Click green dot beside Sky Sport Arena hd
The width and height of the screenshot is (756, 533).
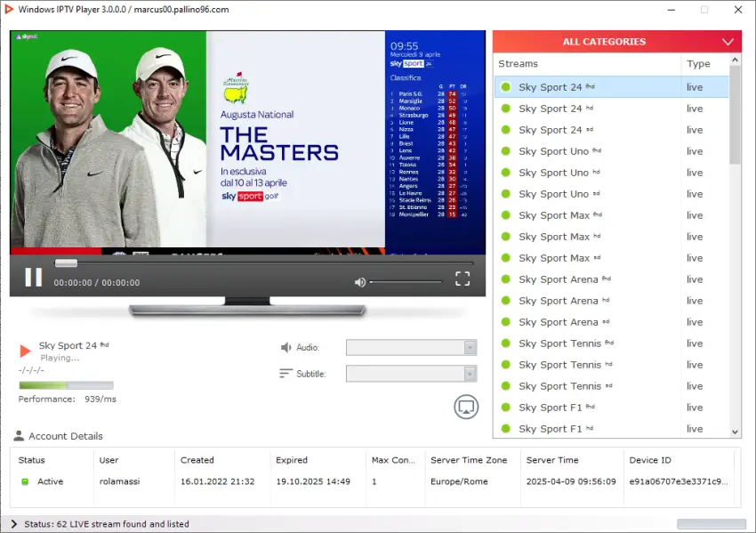coord(506,301)
